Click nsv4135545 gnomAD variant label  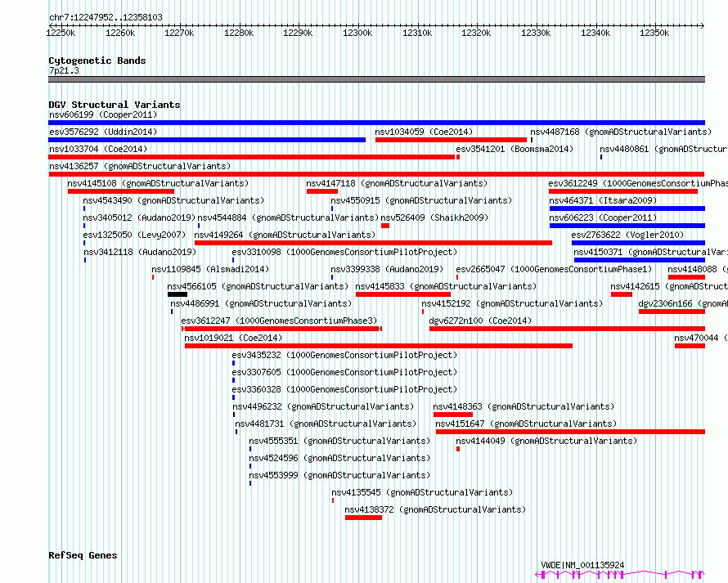422,492
